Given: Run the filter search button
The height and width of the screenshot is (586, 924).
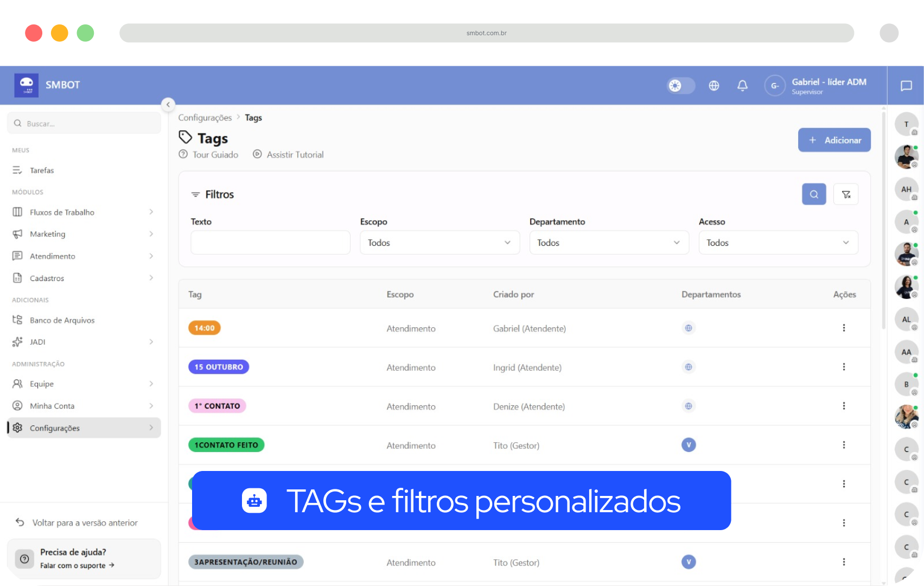Looking at the screenshot, I should click(x=814, y=194).
